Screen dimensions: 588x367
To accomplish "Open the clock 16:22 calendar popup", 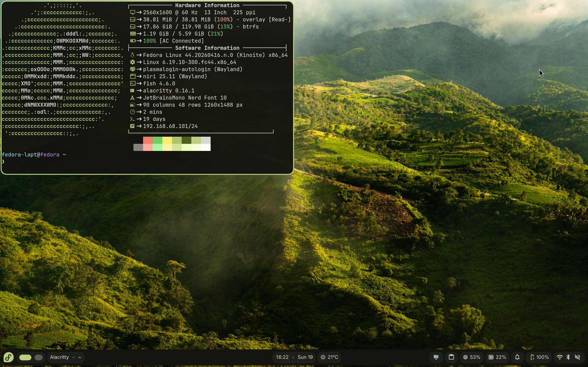I will click(x=282, y=357).
